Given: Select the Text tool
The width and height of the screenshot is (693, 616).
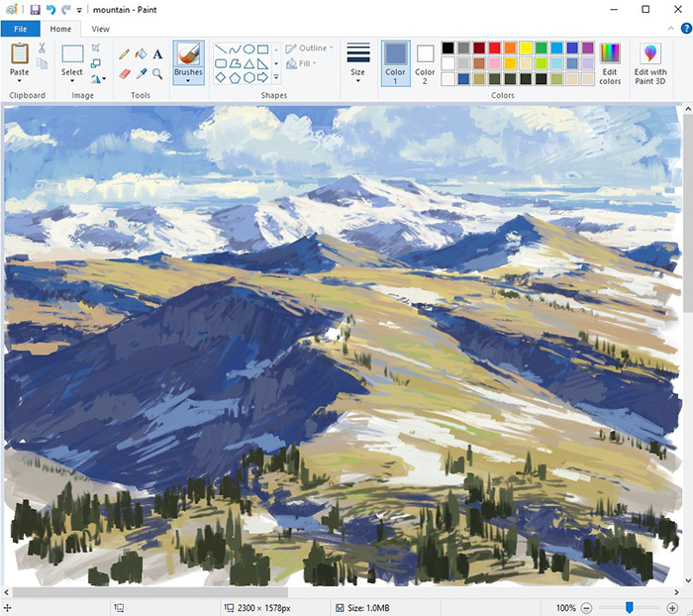Looking at the screenshot, I should (157, 54).
